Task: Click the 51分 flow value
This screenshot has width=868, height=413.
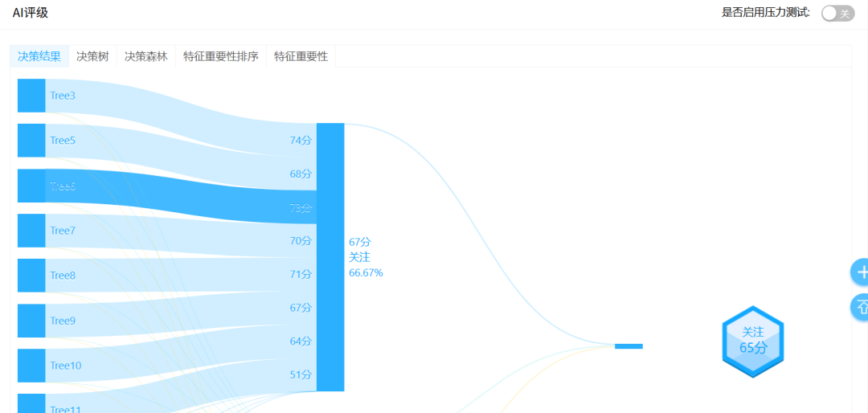Action: tap(301, 374)
